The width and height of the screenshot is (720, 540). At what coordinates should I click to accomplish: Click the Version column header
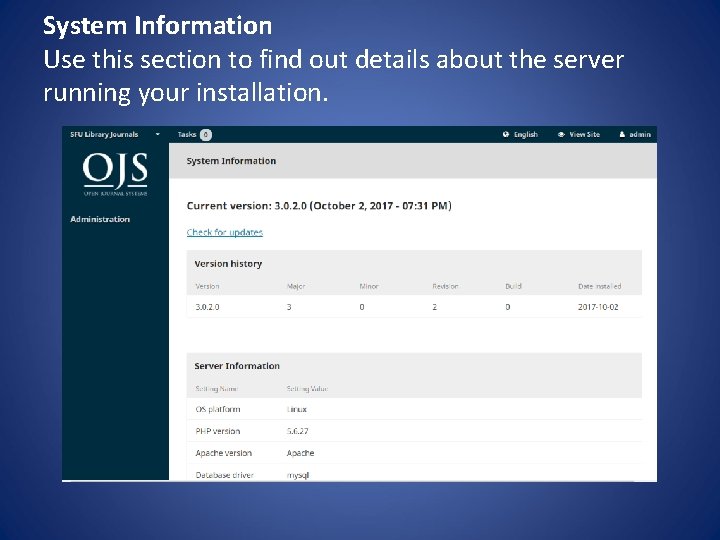tap(207, 286)
